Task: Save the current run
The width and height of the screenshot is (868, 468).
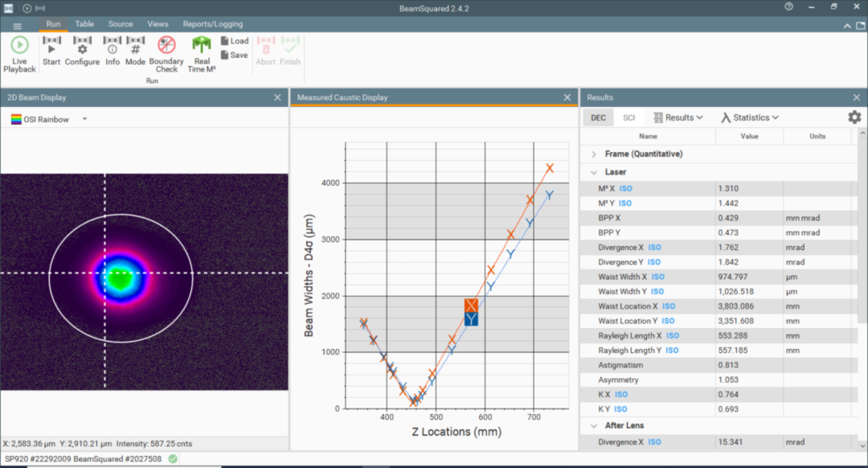Action: click(x=235, y=55)
